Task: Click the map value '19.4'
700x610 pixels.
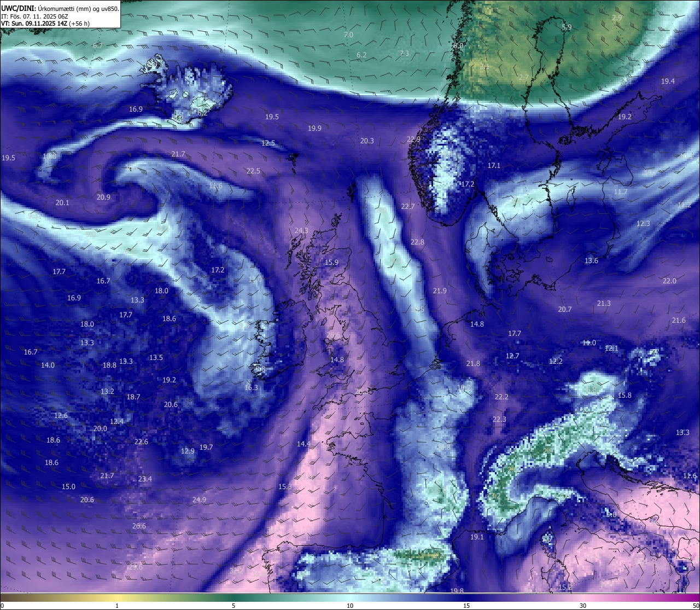Action: 668,81
